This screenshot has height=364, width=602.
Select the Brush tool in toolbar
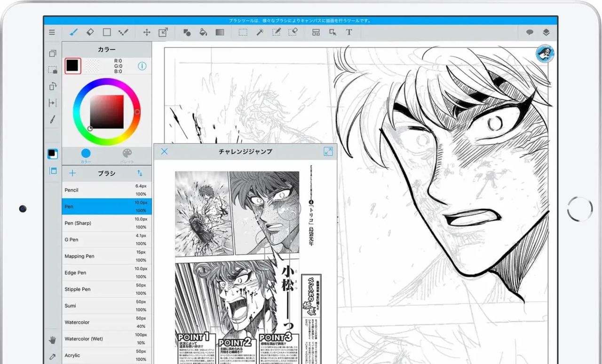(74, 32)
